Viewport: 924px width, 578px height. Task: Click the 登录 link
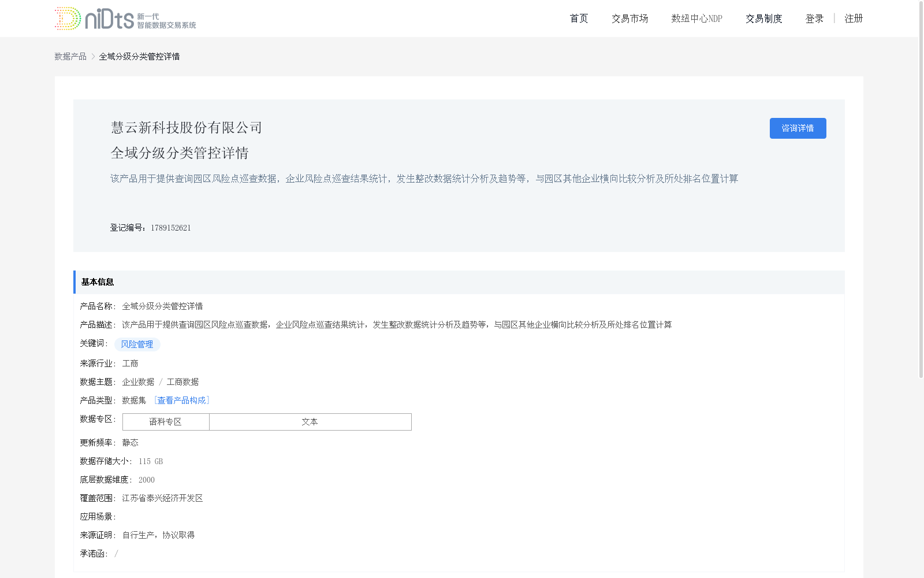(x=814, y=18)
